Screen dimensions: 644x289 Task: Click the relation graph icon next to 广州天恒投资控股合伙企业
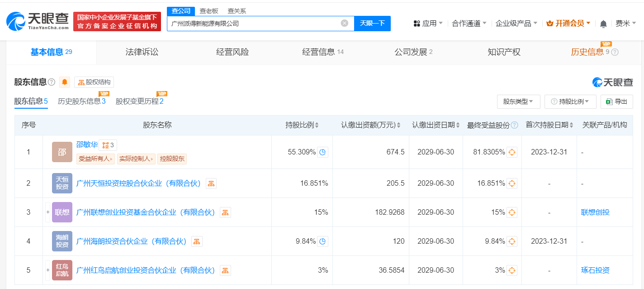210,183
